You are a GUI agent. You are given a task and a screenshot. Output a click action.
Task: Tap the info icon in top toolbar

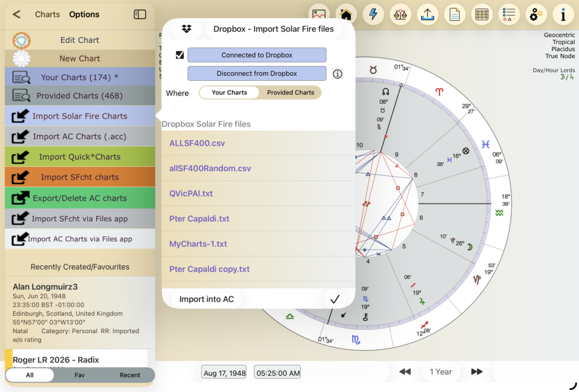click(x=563, y=14)
